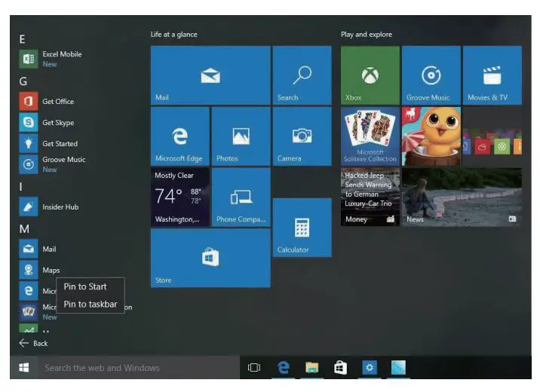Launch the Xbox tile
Image resolution: width=540 pixels, height=392 pixels.
tap(370, 75)
